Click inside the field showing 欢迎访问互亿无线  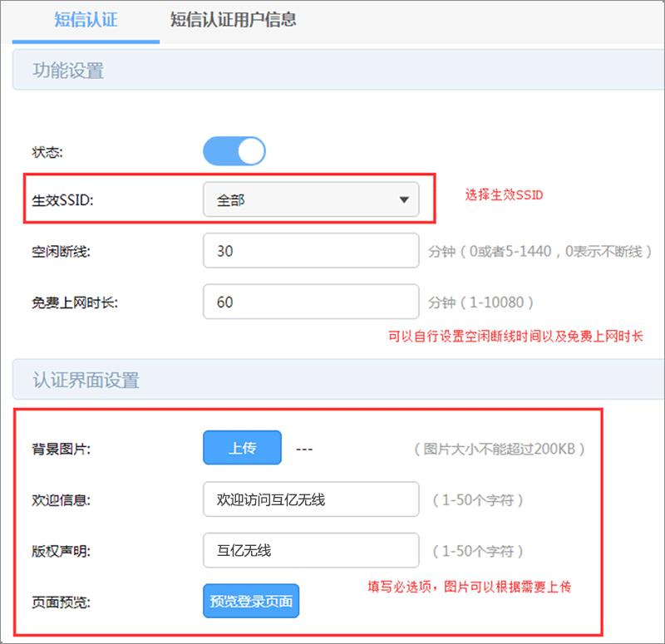click(x=311, y=499)
